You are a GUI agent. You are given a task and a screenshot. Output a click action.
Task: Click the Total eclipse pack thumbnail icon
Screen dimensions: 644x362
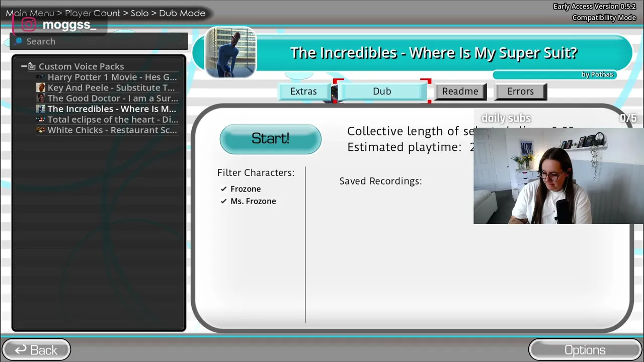click(41, 120)
